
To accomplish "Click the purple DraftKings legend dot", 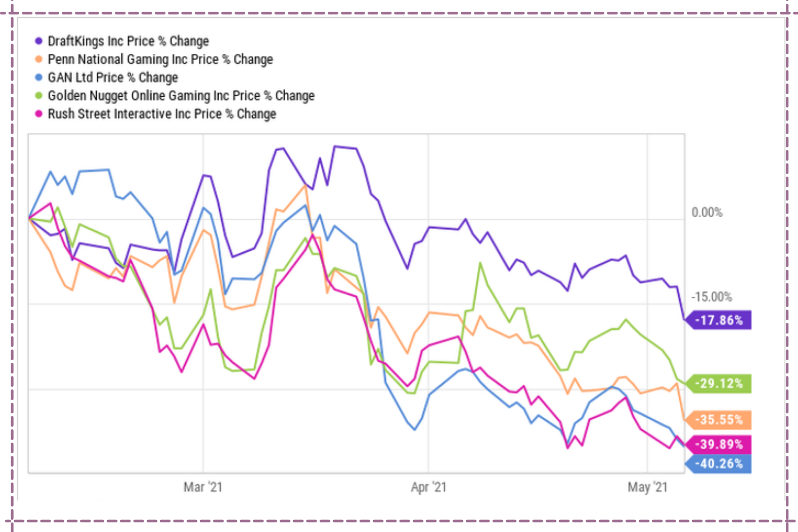I will 38,41.
